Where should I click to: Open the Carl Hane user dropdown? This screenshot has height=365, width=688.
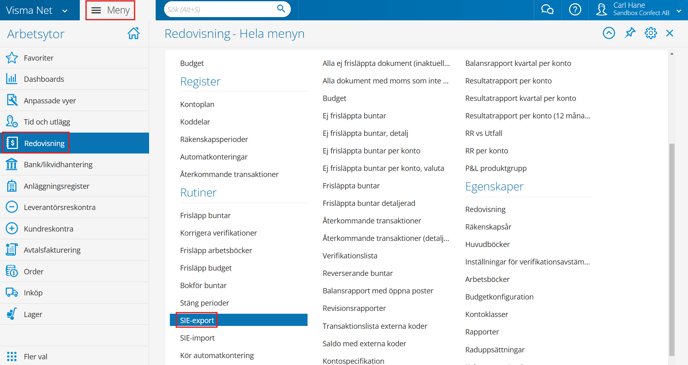679,11
